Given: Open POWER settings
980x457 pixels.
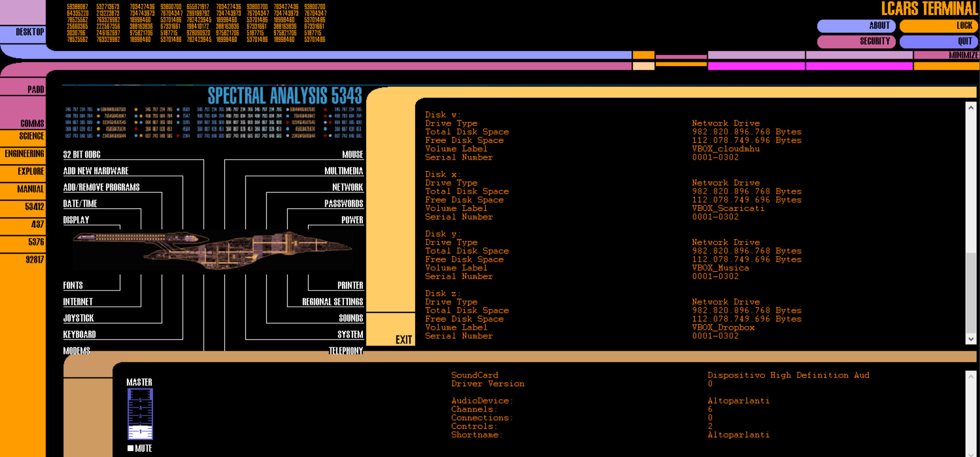Looking at the screenshot, I should 352,220.
